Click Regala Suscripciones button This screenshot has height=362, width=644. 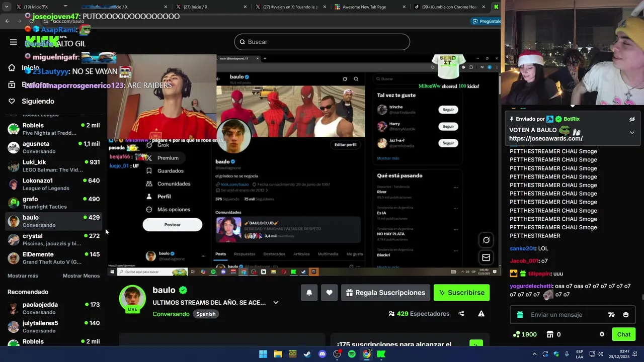[385, 293]
